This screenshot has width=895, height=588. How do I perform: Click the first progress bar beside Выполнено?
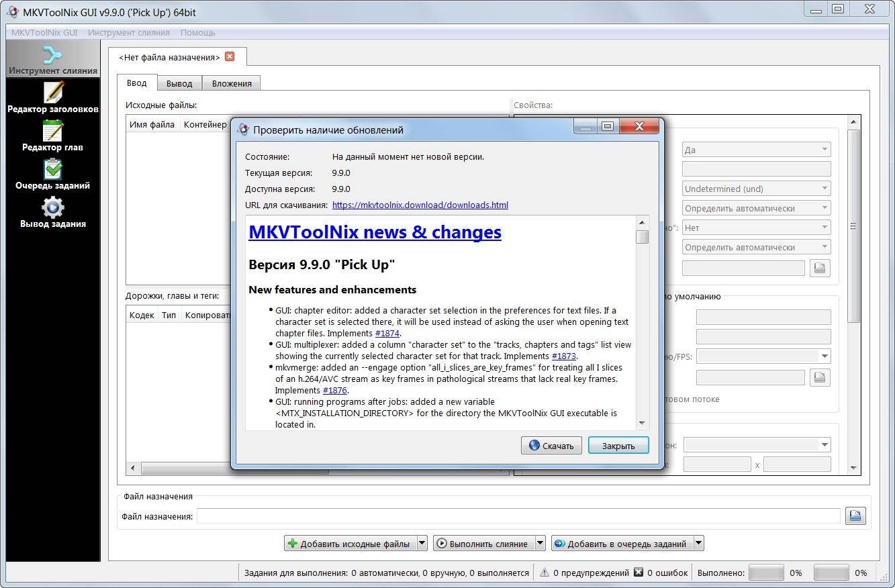click(x=766, y=573)
